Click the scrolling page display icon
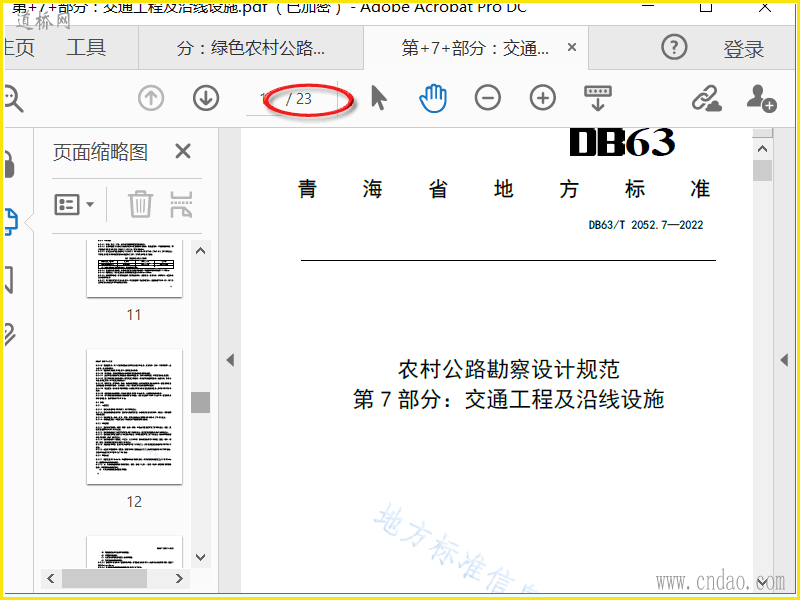The image size is (800, 600). pos(597,98)
